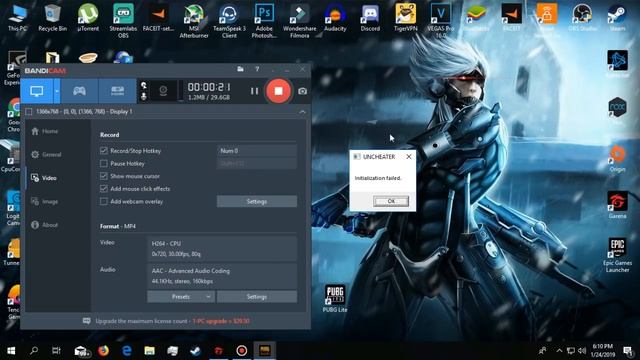Launch uTorrent desktop shortcut

coord(88,18)
